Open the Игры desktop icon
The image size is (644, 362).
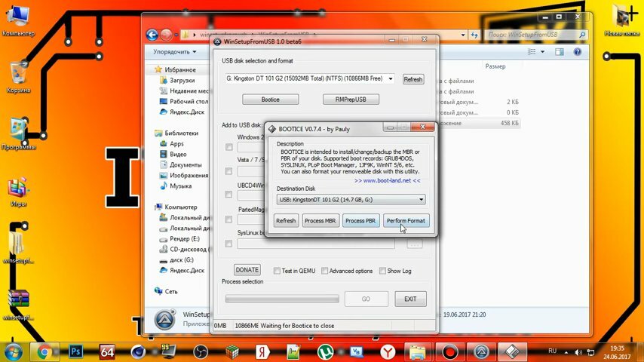click(18, 192)
